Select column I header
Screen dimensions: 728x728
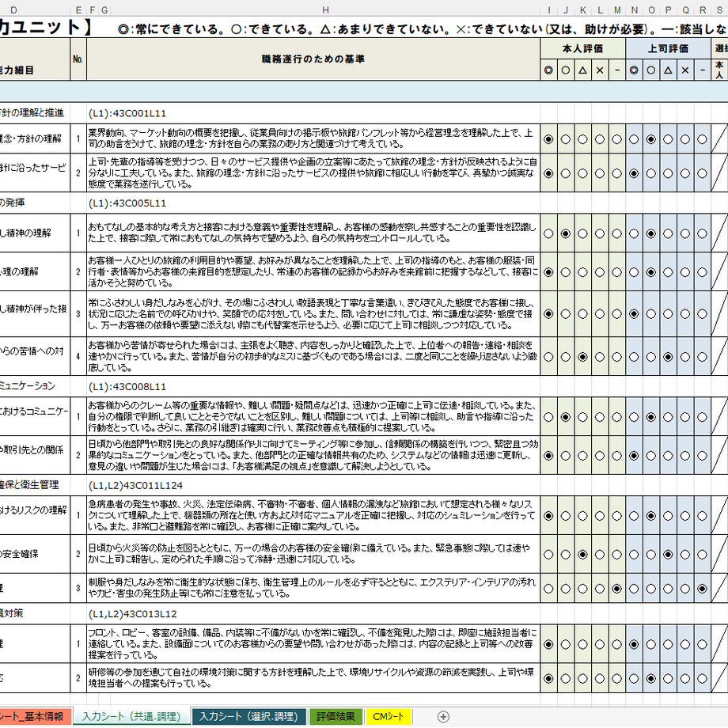click(x=549, y=10)
